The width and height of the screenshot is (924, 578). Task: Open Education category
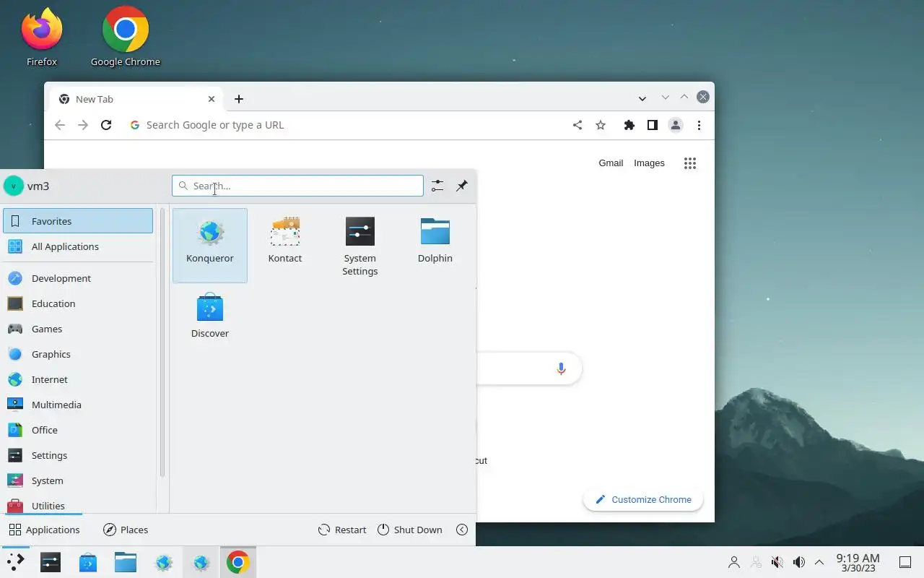tap(78, 303)
